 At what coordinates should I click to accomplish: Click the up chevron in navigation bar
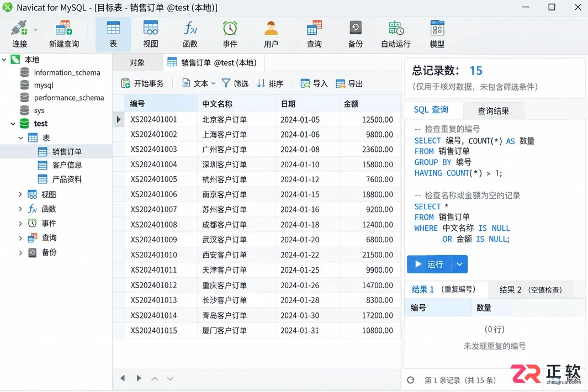click(155, 379)
